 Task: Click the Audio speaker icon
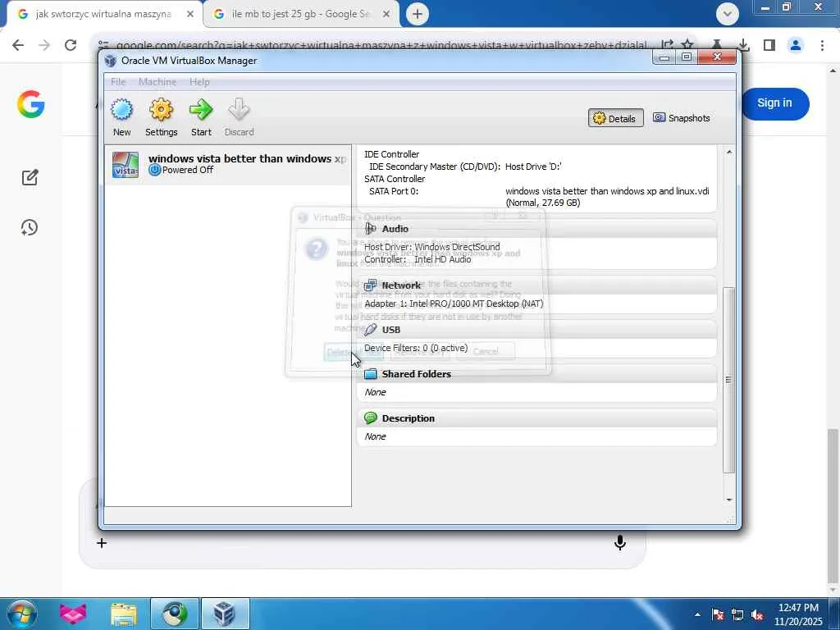tap(370, 229)
